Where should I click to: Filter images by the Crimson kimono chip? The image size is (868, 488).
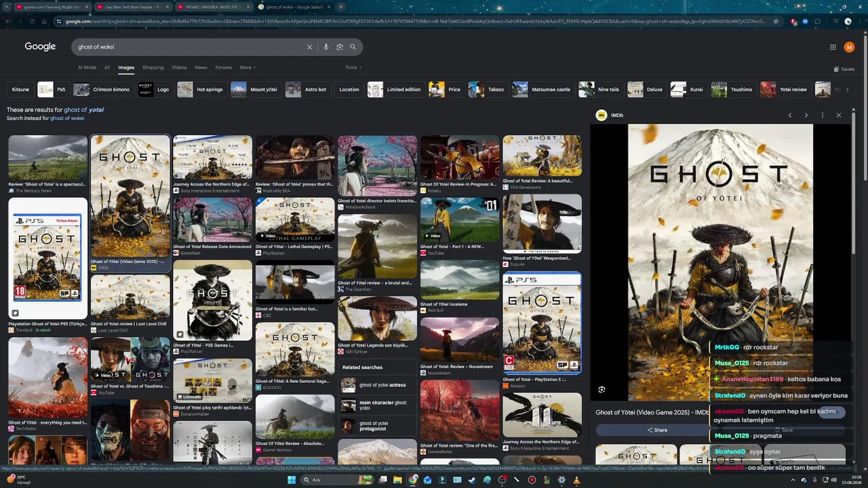click(102, 89)
